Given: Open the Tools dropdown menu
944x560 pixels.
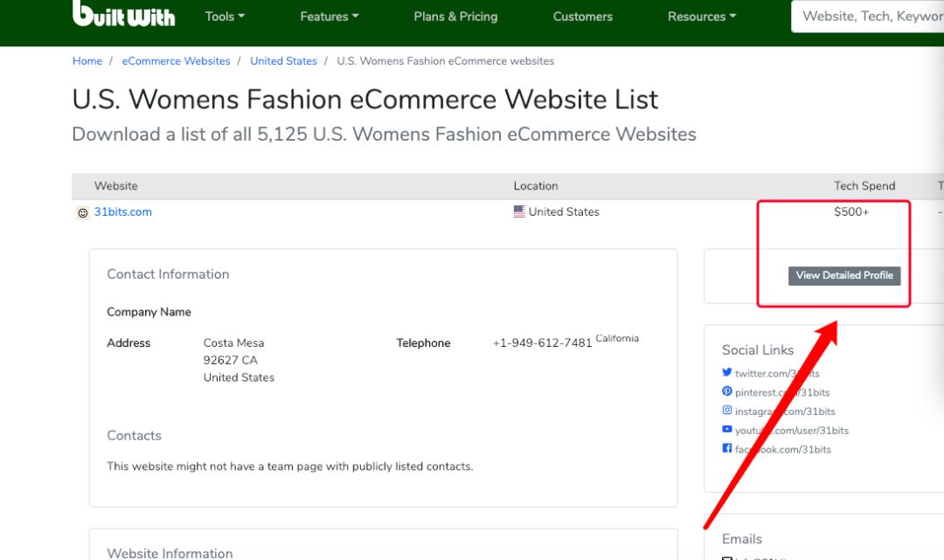Looking at the screenshot, I should 225,17.
